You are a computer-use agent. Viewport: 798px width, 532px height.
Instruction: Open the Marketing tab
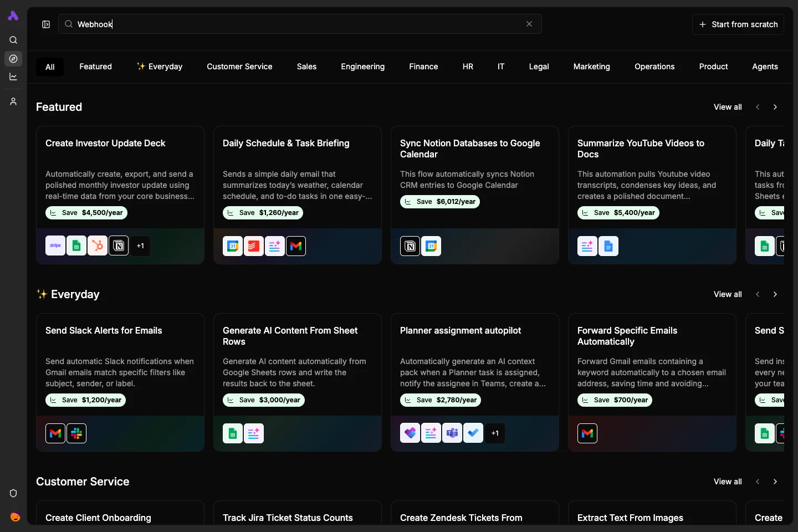[x=591, y=66]
